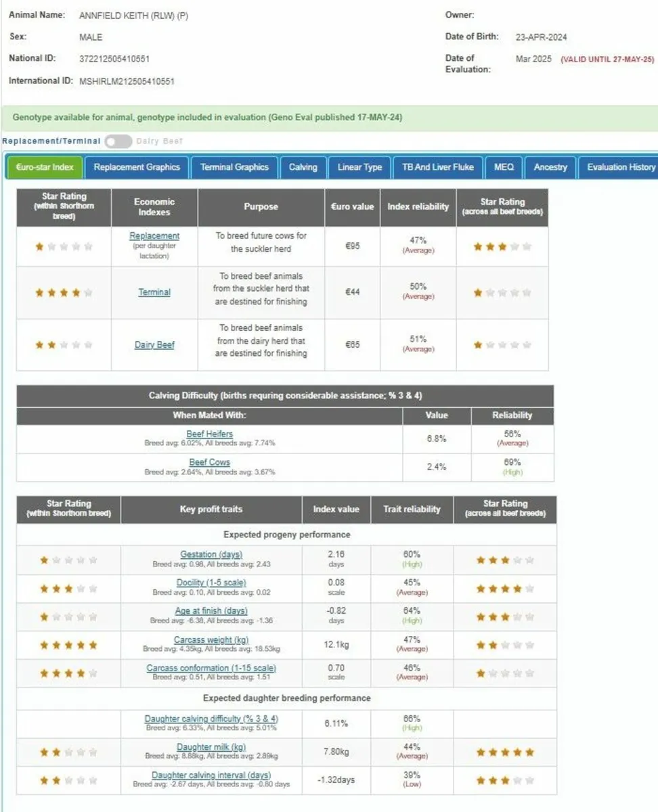Click across-breeds stars for Gestation
Image resolution: width=658 pixels, height=812 pixels.
pyautogui.click(x=505, y=560)
